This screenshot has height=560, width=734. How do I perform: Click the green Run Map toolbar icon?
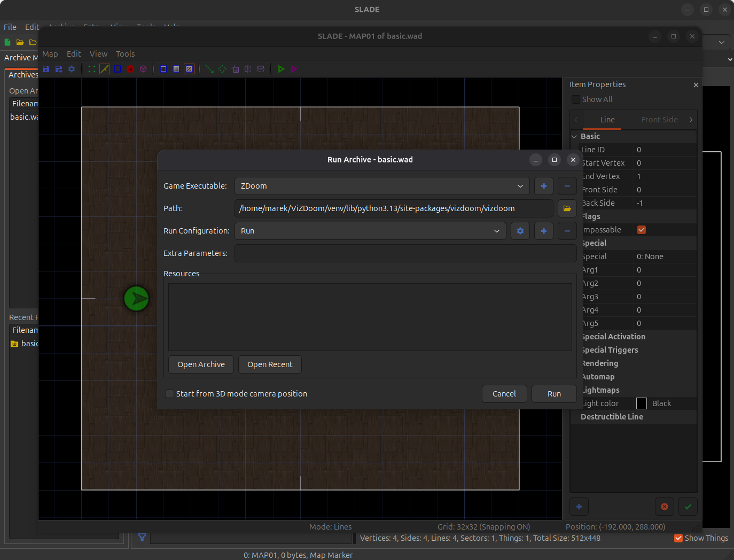[281, 69]
